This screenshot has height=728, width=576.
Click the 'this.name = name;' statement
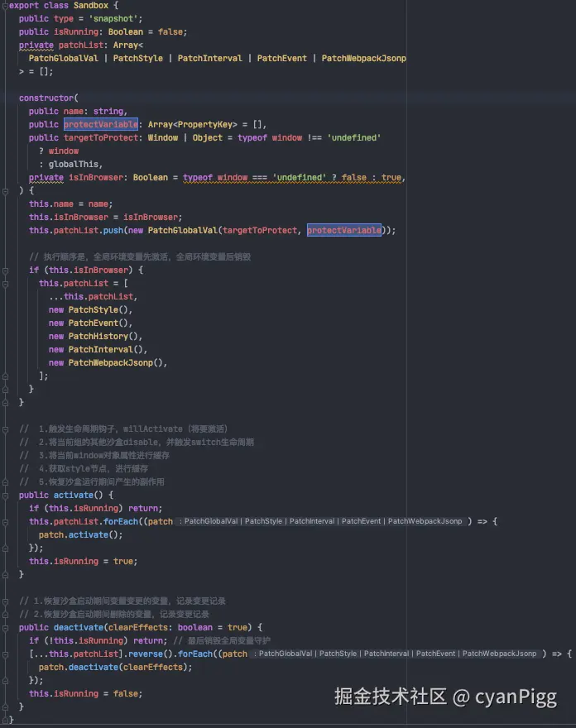click(x=70, y=204)
